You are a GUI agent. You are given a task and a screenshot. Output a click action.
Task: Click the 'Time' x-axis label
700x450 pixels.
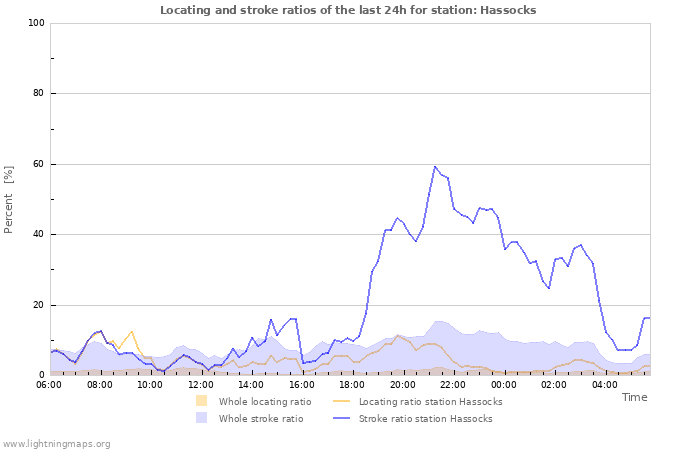click(634, 397)
